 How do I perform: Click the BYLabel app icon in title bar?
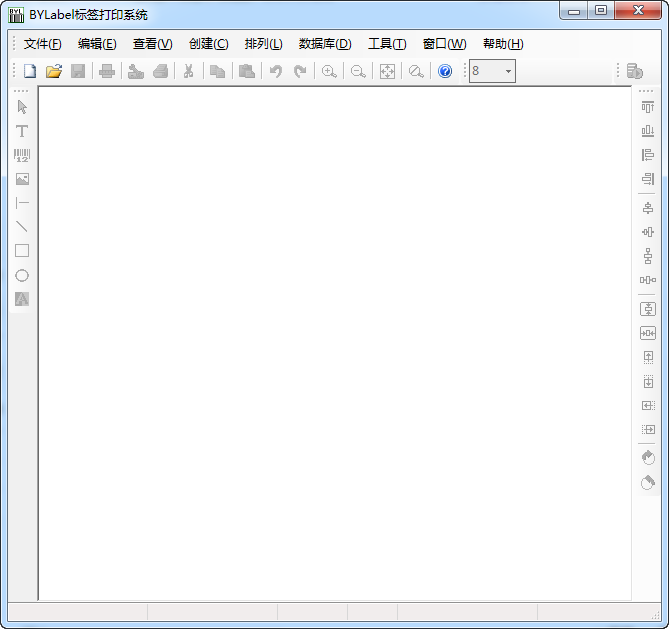[x=16, y=15]
